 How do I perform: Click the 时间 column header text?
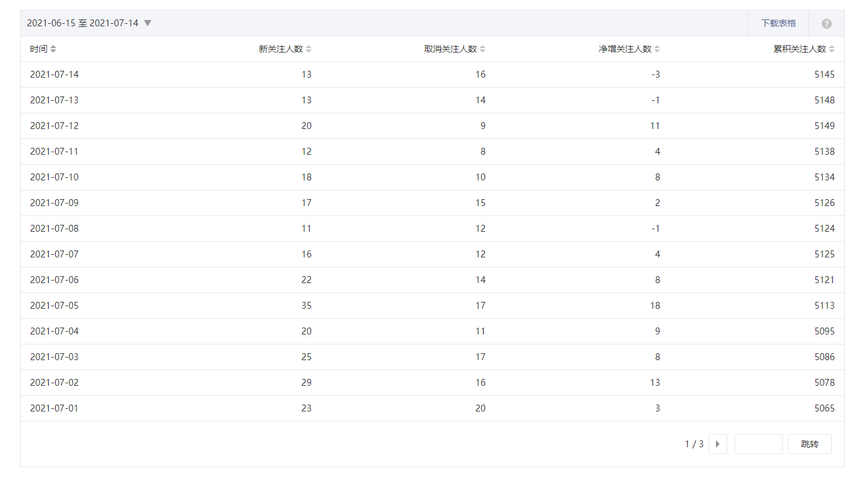tap(38, 49)
